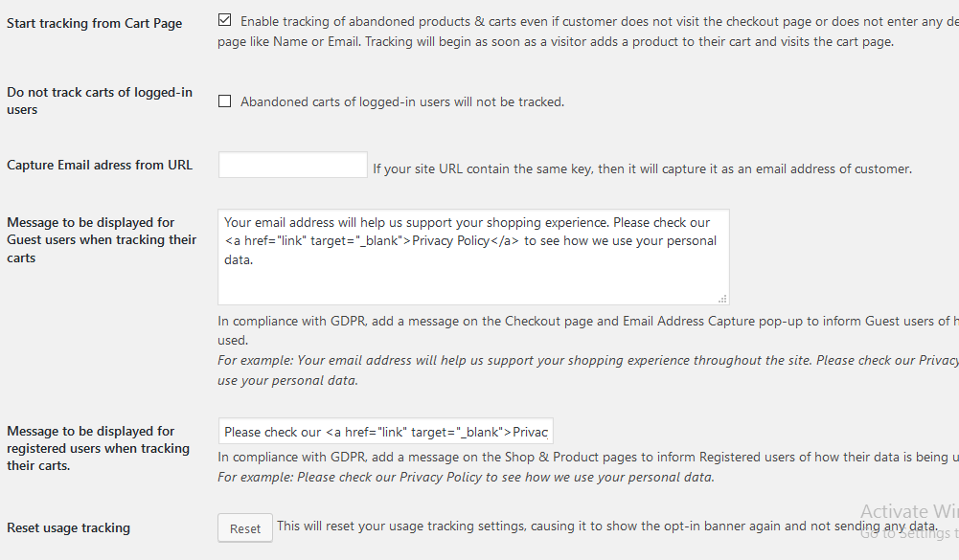Click the textarea resize handle corner
Screen dimensions: 959x560
(723, 299)
